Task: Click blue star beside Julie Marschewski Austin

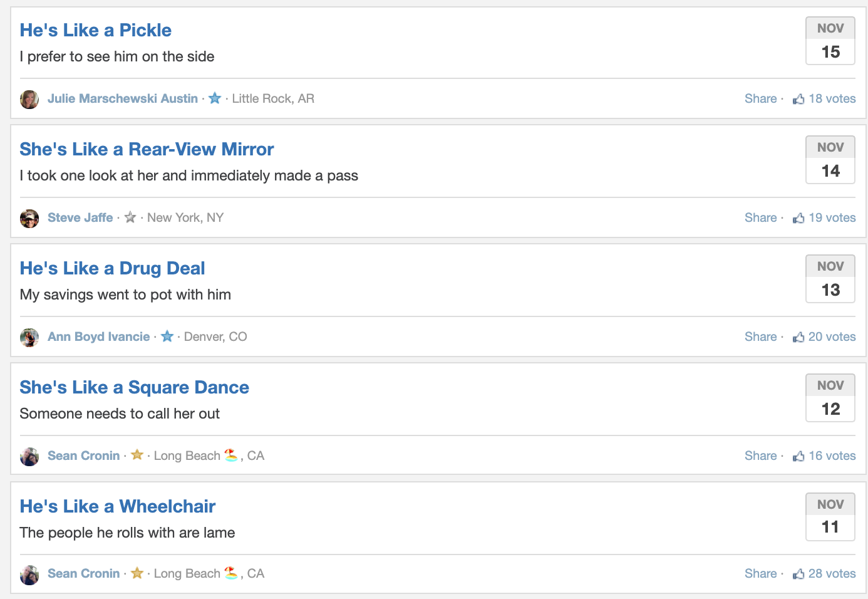Action: click(215, 98)
